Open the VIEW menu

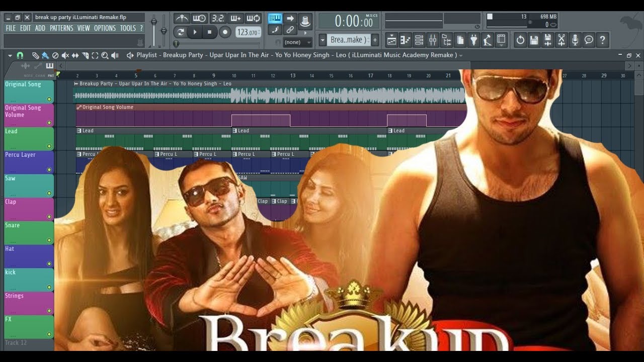coord(84,28)
